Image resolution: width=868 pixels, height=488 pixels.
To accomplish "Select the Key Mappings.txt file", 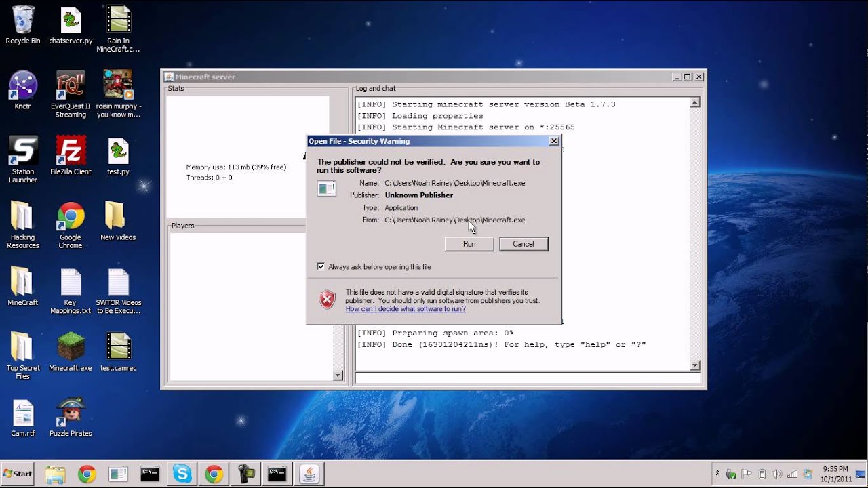I will coord(71,291).
